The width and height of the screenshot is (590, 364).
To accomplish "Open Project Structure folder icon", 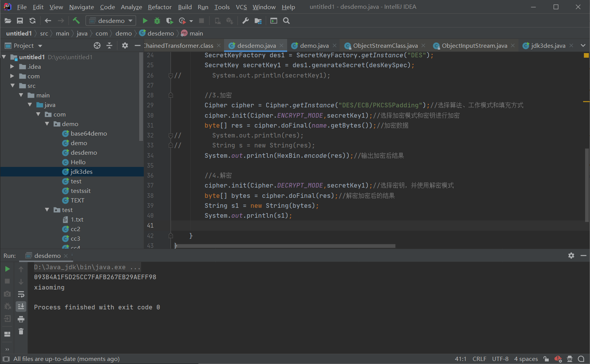I will pos(258,21).
